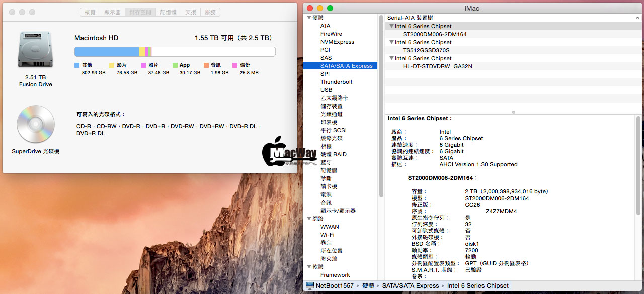Screen dimensions: 644x294
Task: Click the blue 其他 storage legend swatch
Action: pyautogui.click(x=77, y=65)
